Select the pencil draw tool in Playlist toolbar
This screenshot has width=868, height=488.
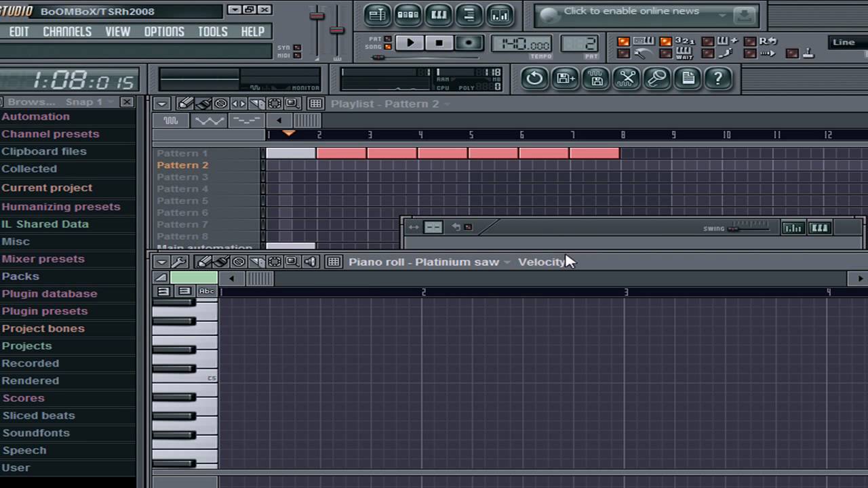(185, 104)
